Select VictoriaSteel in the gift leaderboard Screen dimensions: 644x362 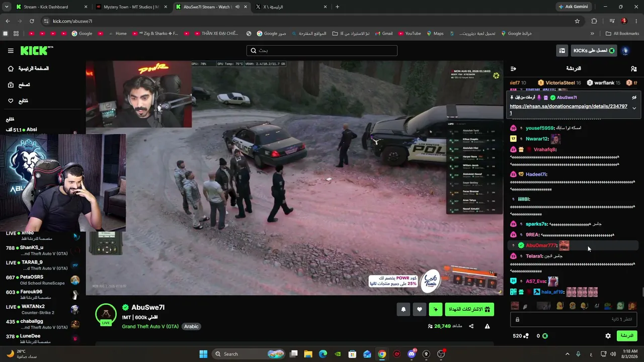pyautogui.click(x=559, y=82)
